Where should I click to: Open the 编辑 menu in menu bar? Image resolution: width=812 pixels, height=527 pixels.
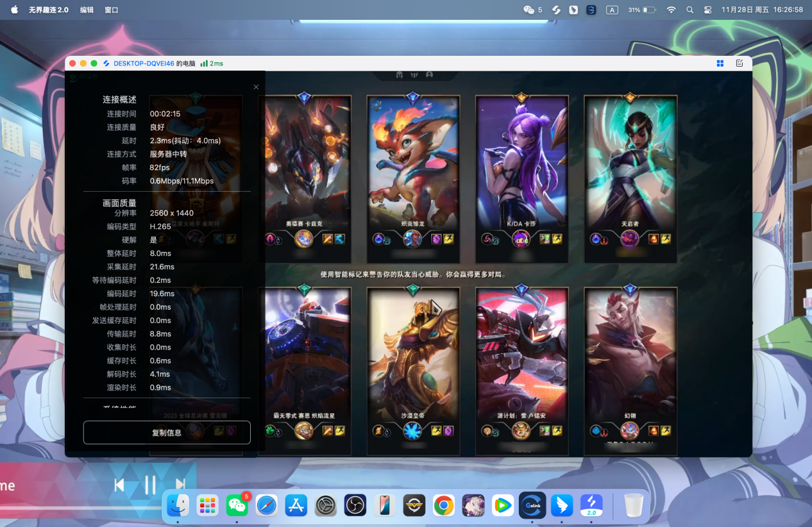(x=87, y=10)
